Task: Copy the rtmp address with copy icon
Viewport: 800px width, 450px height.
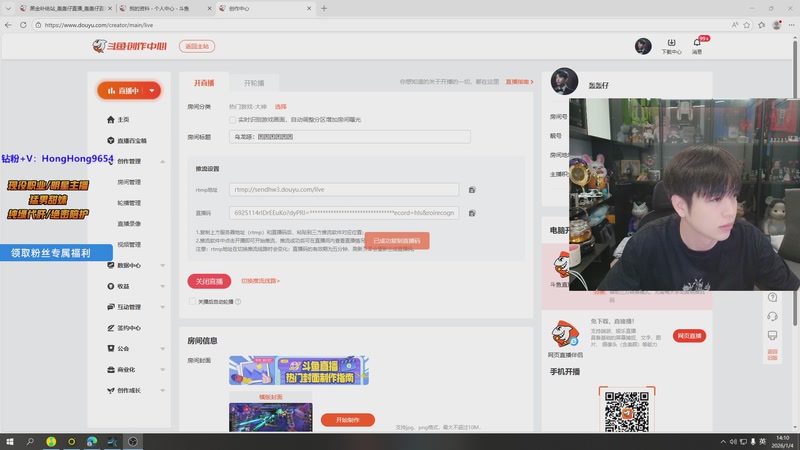Action: [472, 190]
